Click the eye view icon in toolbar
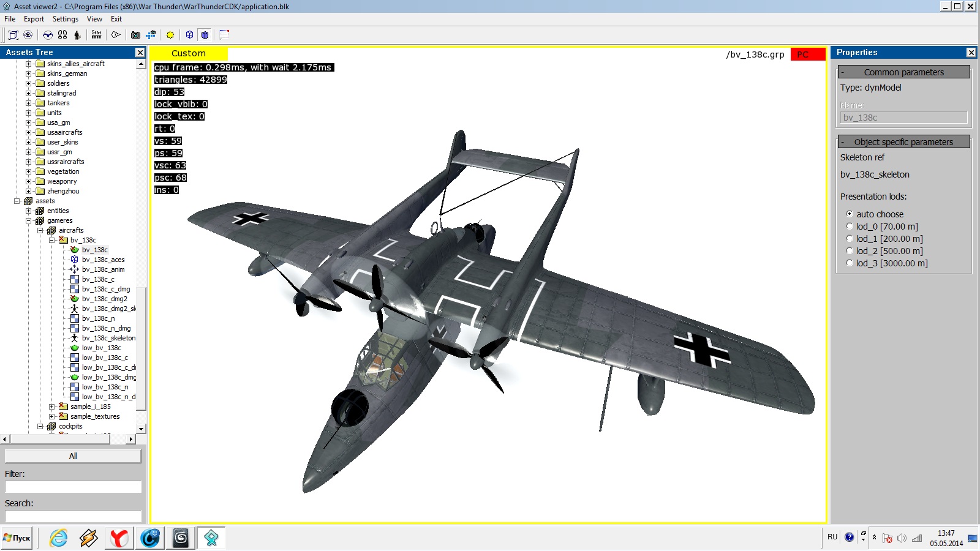This screenshot has width=980, height=551. [x=28, y=35]
